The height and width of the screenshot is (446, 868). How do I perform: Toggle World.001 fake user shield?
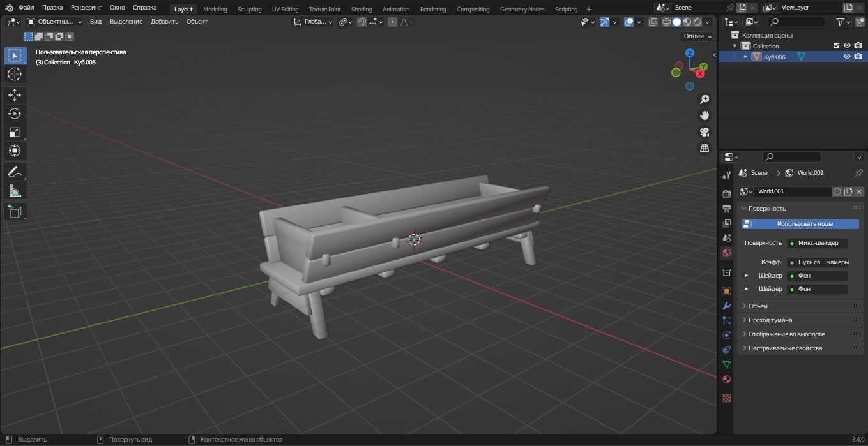837,191
